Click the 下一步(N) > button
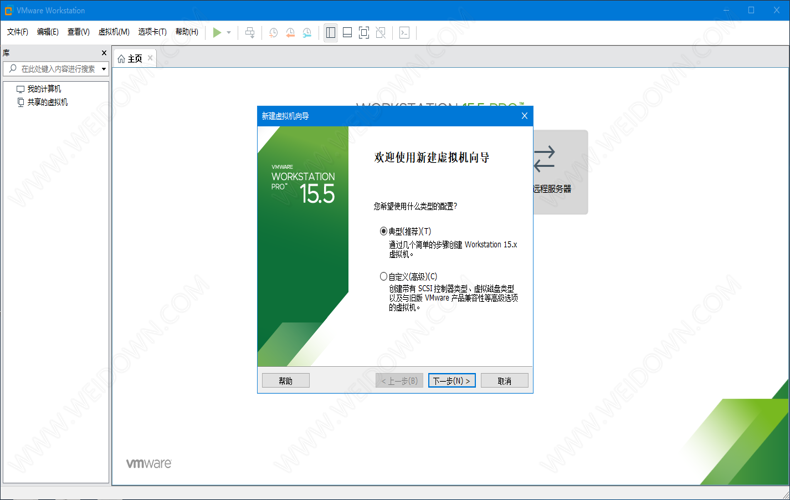The height and width of the screenshot is (500, 790). click(x=451, y=381)
